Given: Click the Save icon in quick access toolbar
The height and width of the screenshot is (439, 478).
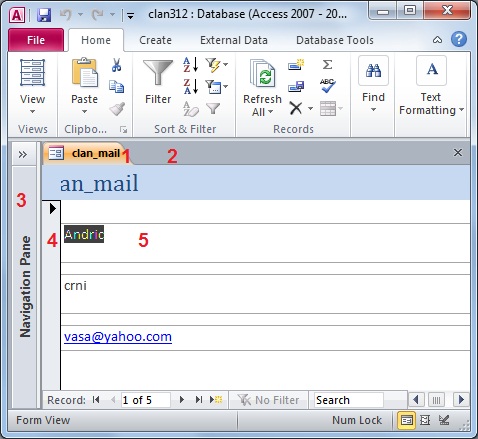Looking at the screenshot, I should [44, 15].
